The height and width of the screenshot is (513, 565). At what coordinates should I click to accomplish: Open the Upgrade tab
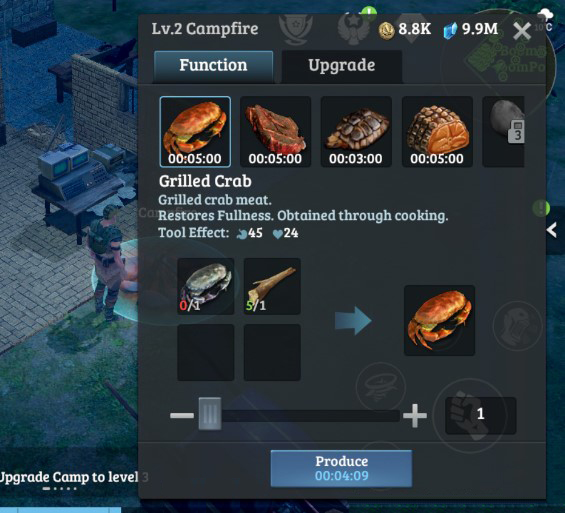(342, 66)
